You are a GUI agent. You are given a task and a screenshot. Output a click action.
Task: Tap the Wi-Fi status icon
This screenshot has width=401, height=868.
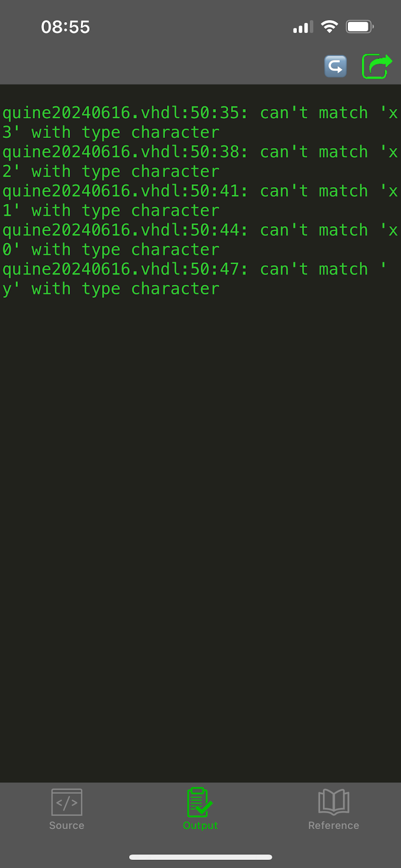(x=329, y=27)
